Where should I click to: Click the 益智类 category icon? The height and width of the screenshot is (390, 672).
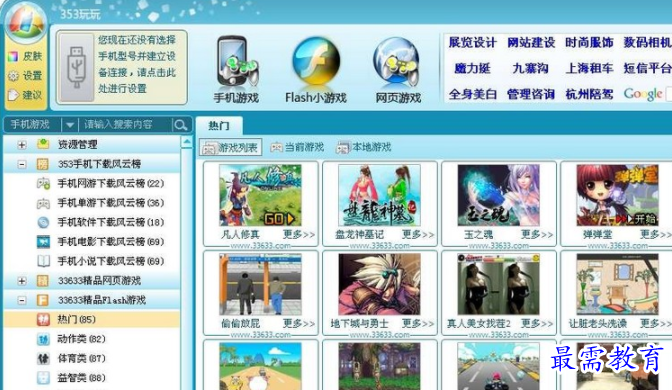[x=43, y=378]
